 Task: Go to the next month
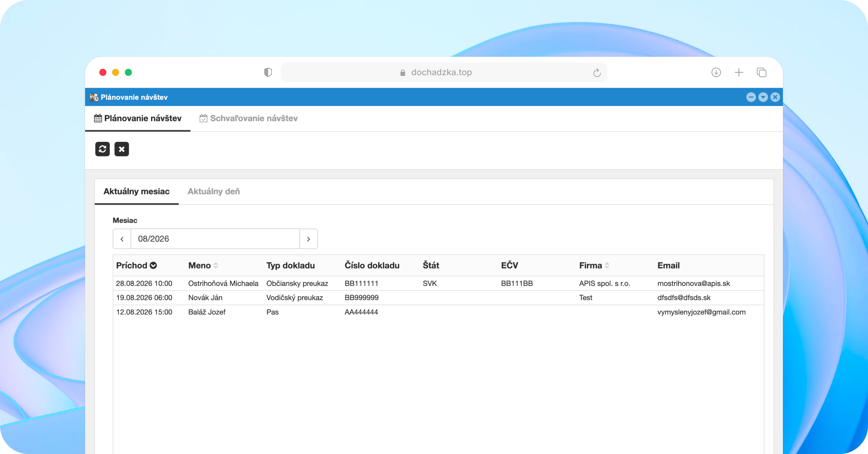[308, 239]
